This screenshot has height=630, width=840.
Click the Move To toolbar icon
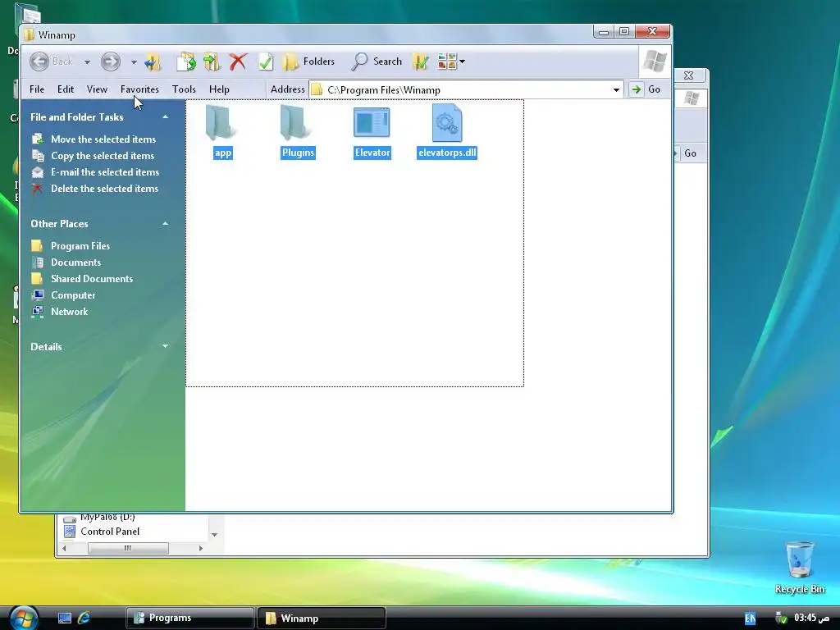click(x=186, y=62)
